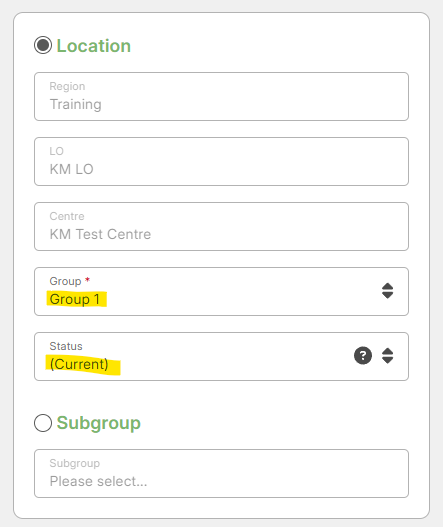This screenshot has width=443, height=527.
Task: Click the Region field containing Training
Action: click(222, 96)
